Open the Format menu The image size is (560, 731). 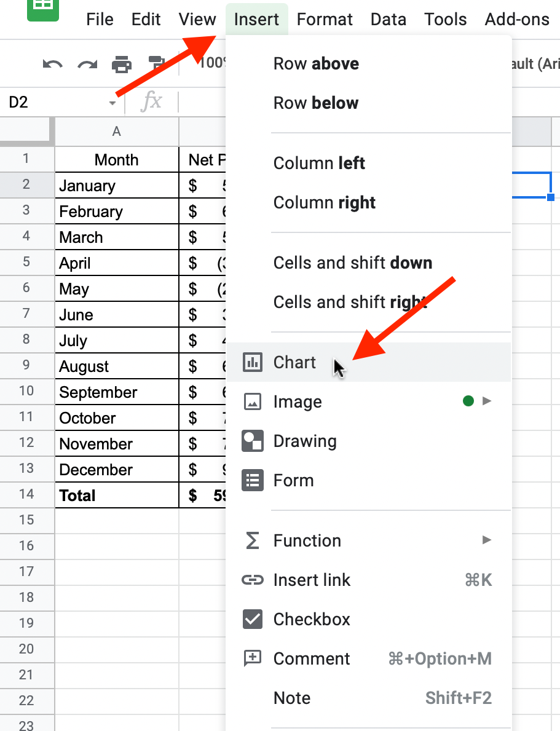point(325,20)
